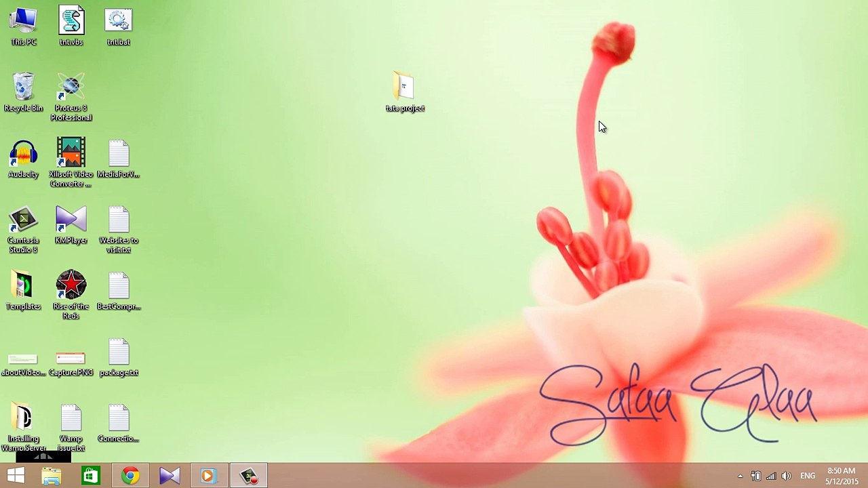
Task: Select the Recycle Bin icon
Action: tap(23, 93)
